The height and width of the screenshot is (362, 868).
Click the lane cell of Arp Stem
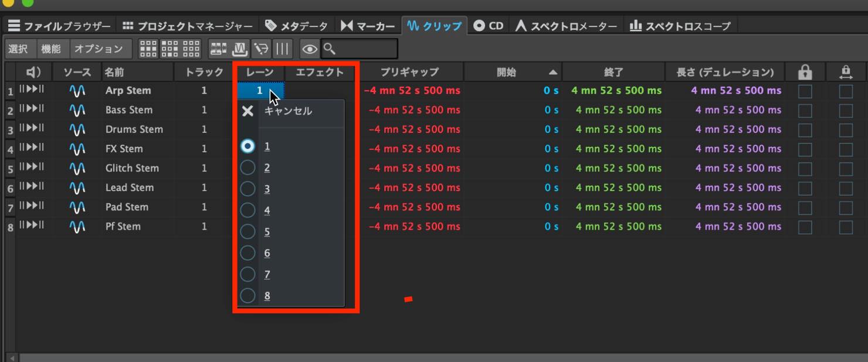point(261,91)
